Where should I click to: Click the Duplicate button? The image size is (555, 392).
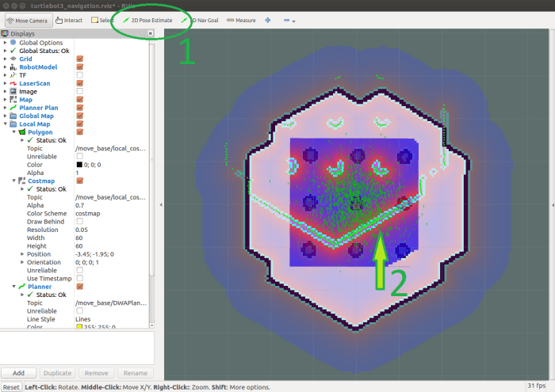pyautogui.click(x=57, y=373)
